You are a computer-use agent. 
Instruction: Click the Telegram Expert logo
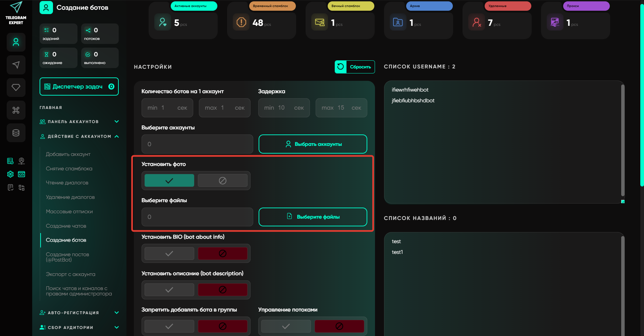coord(16,13)
